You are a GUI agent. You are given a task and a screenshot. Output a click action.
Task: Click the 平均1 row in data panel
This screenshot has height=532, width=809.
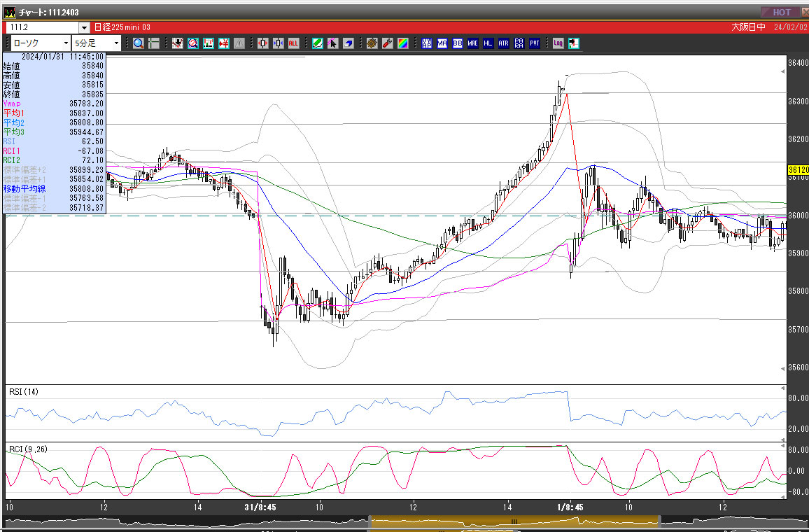click(x=54, y=113)
